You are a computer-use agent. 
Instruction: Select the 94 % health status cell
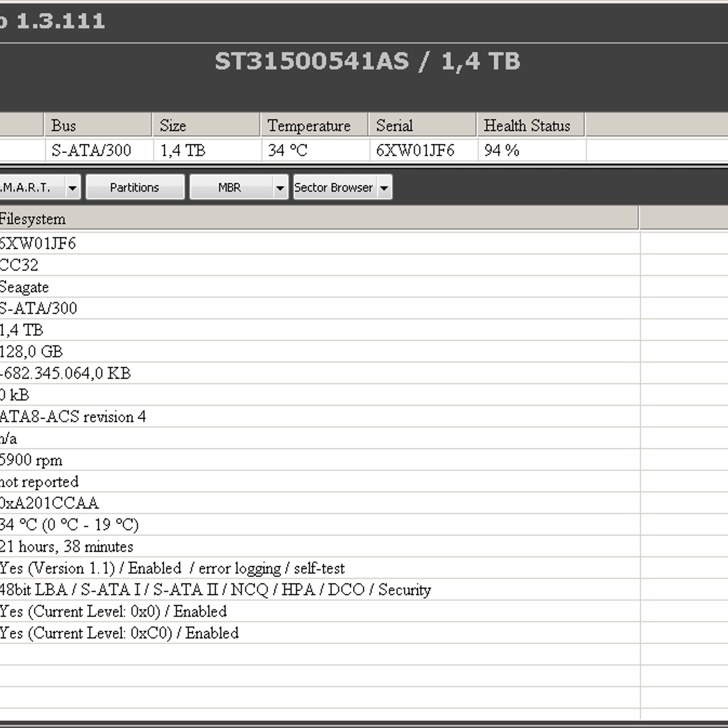(532, 150)
